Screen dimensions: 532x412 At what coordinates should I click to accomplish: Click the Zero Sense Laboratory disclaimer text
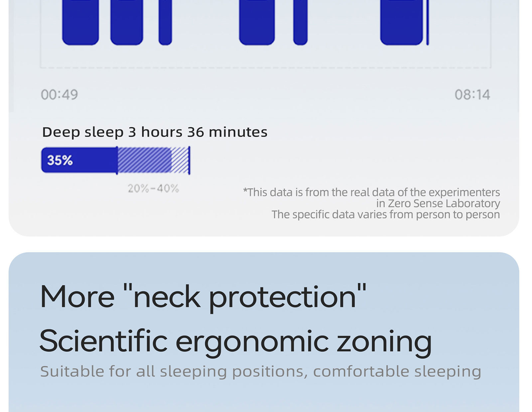371,198
